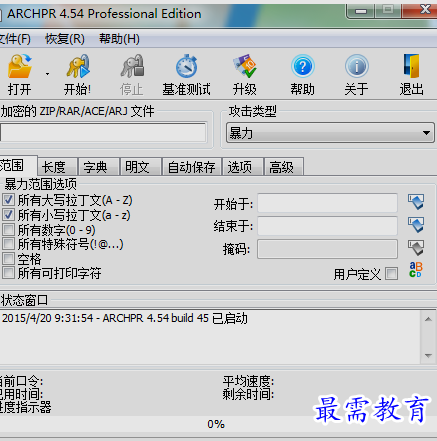Click the book icon next to 结束于 field
The height and width of the screenshot is (441, 437).
point(416,225)
